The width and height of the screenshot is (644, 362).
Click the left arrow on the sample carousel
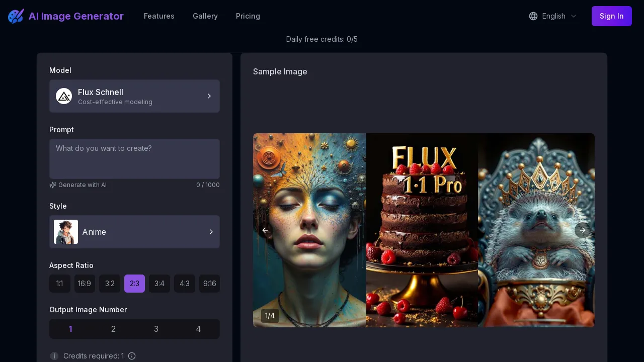(265, 230)
